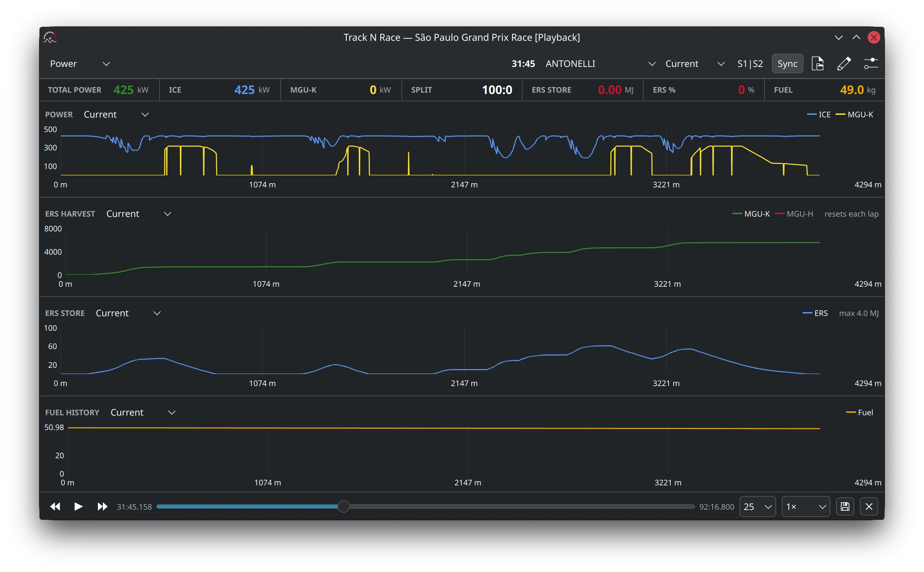Toggle the S1|S2 sector display
The width and height of the screenshot is (924, 572).
pyautogui.click(x=750, y=63)
